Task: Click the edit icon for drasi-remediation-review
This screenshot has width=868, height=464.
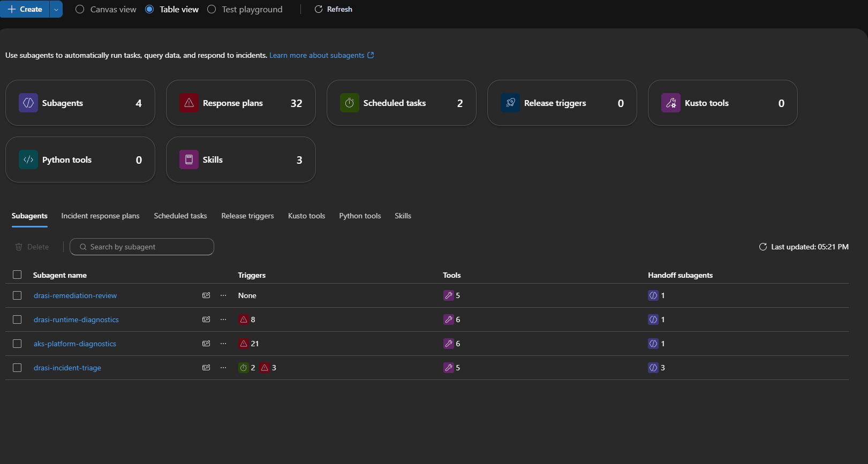Action: pyautogui.click(x=206, y=295)
